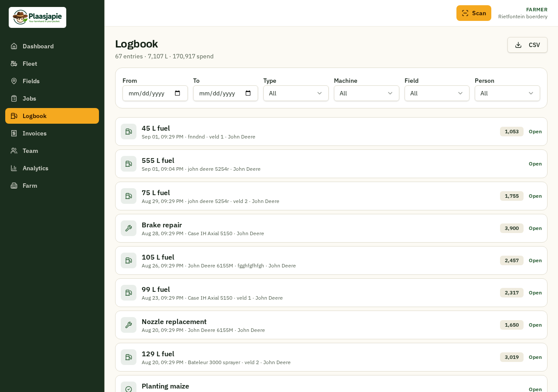Click fuel pump icon on 45 L fuel entry

tap(129, 132)
